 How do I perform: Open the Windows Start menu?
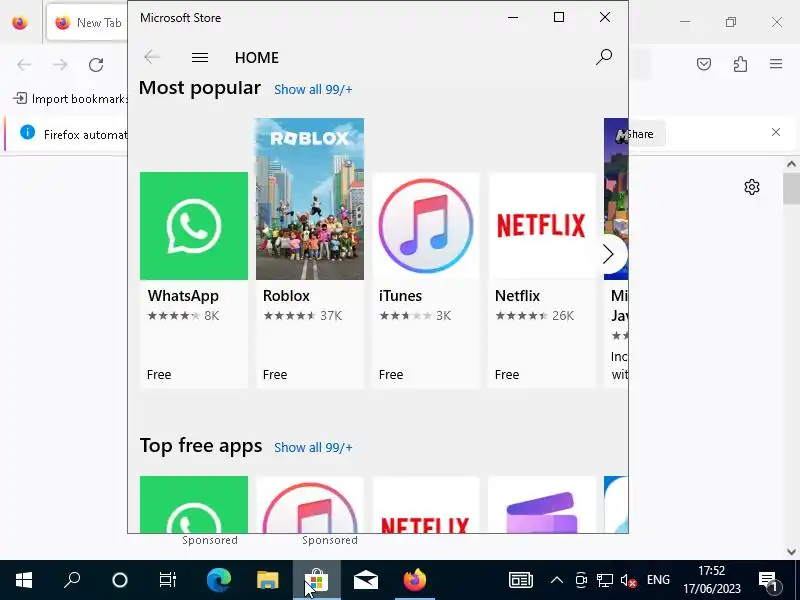(24, 580)
